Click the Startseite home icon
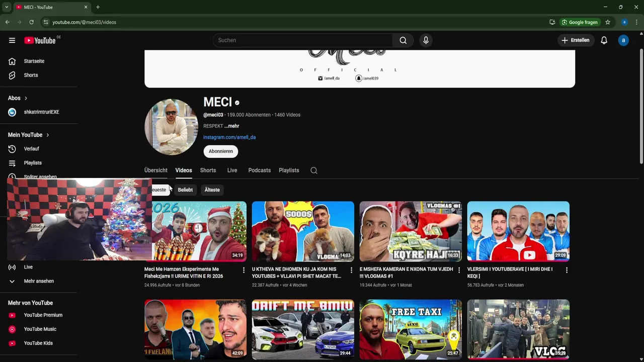Screen dimensions: 644x362 pyautogui.click(x=12, y=61)
